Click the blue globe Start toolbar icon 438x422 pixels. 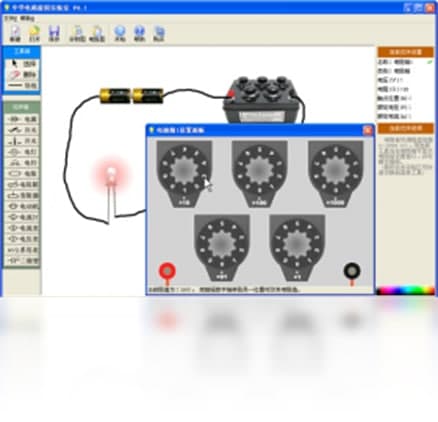[x=119, y=34]
